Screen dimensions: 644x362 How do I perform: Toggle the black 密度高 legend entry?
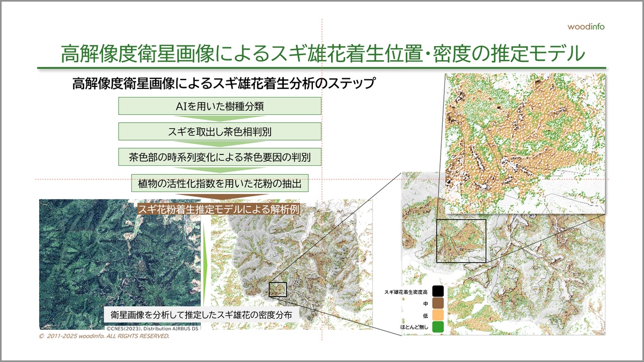[x=438, y=291]
